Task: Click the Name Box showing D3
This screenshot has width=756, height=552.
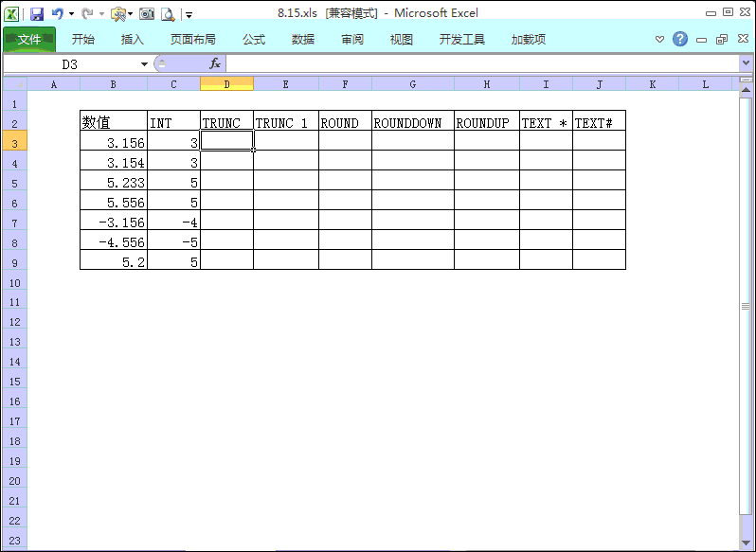Action: [70, 64]
